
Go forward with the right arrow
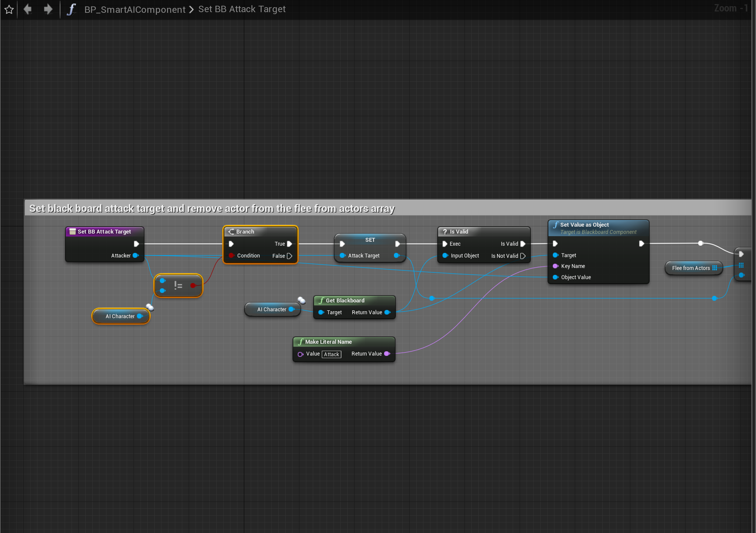[48, 9]
